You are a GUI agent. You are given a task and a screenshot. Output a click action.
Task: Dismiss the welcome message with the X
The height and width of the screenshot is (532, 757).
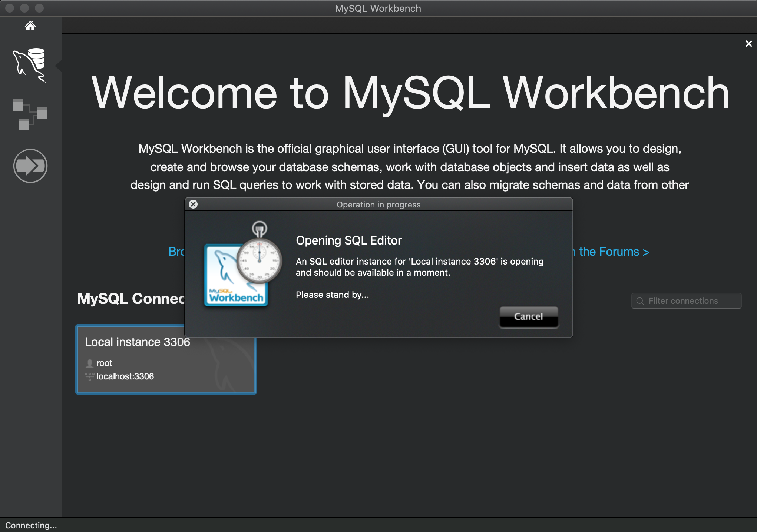(748, 44)
